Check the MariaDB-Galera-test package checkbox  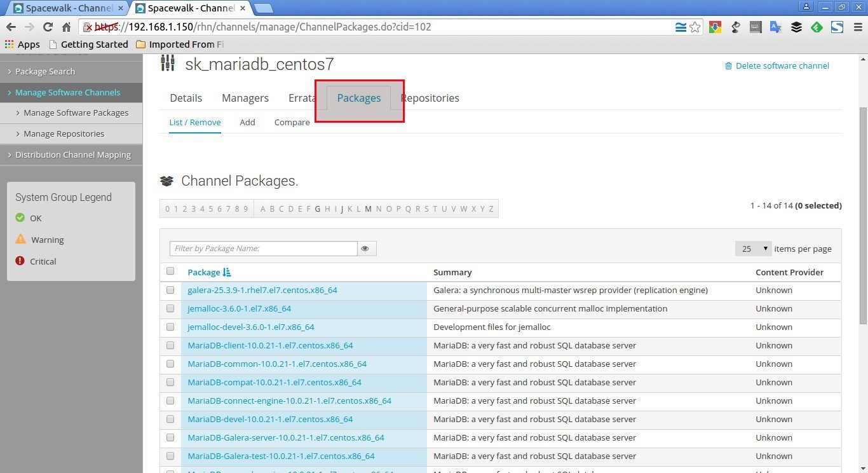coord(170,456)
